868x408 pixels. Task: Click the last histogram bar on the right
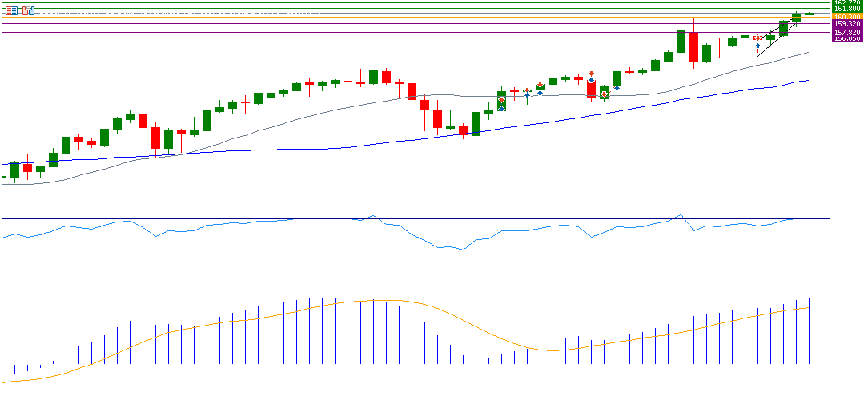tap(809, 330)
